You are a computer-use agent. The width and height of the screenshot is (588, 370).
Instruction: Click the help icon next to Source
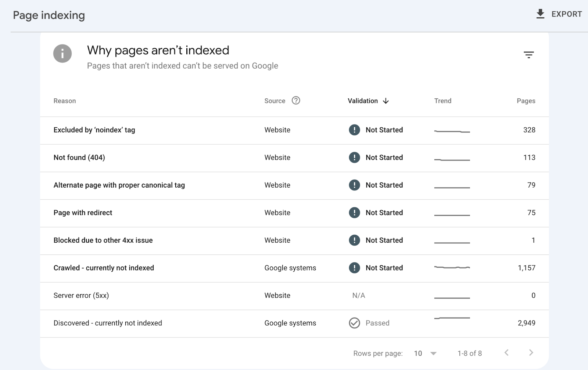(x=296, y=100)
